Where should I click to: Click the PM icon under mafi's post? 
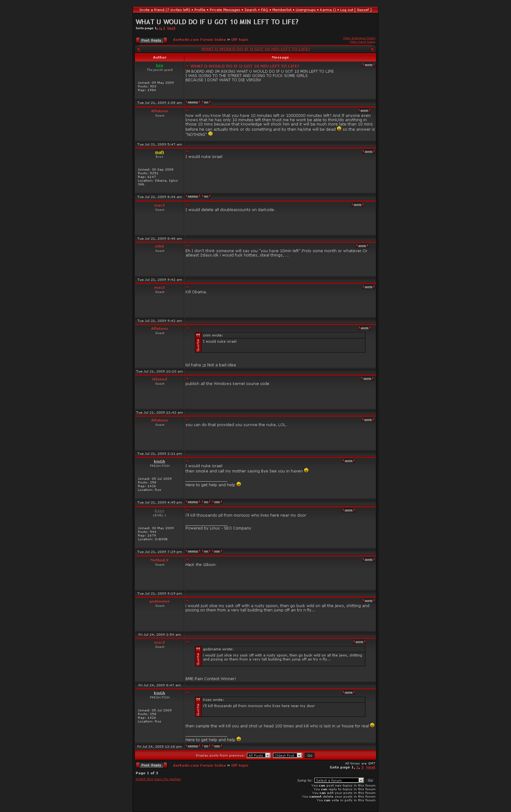[206, 197]
